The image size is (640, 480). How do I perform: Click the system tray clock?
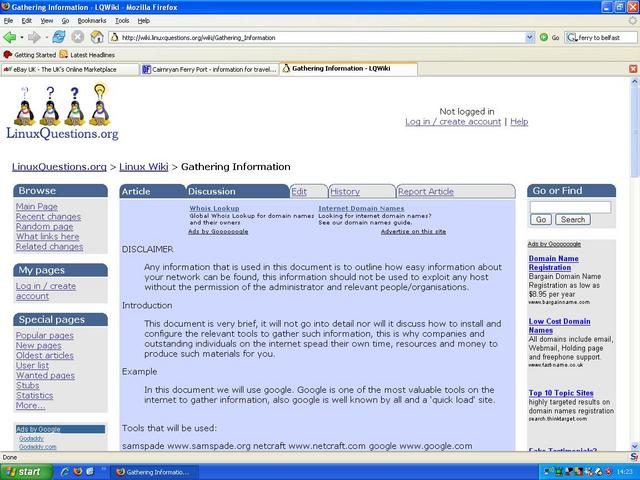(625, 472)
